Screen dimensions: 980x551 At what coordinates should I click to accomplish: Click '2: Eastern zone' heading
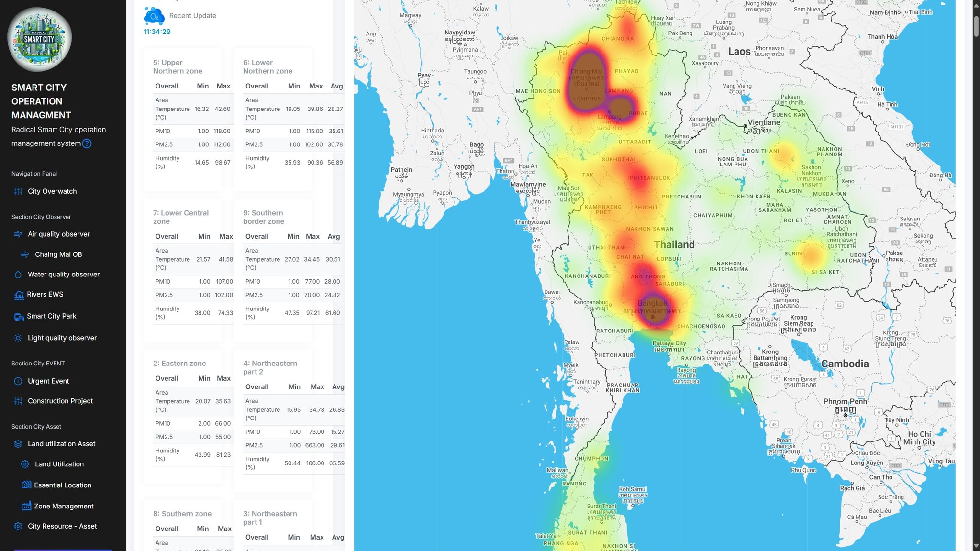179,364
